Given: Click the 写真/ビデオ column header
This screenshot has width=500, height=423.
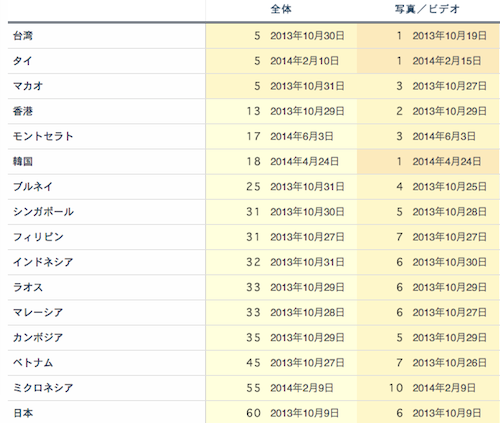Looking at the screenshot, I should point(428,9).
